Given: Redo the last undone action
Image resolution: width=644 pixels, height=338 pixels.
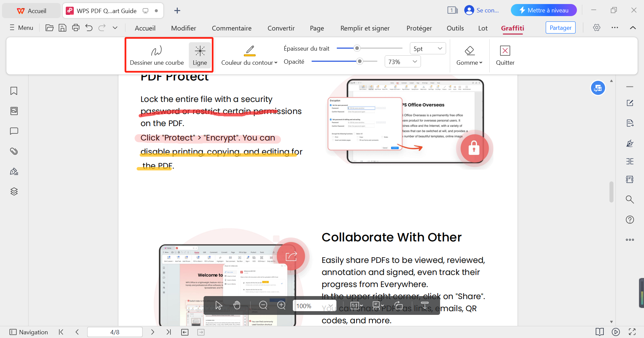Looking at the screenshot, I should pos(102,28).
